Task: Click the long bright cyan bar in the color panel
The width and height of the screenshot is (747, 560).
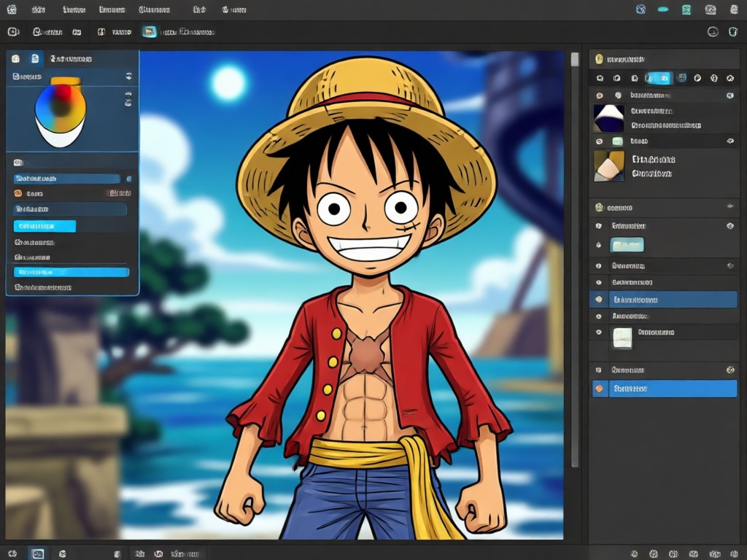Action: (71, 273)
